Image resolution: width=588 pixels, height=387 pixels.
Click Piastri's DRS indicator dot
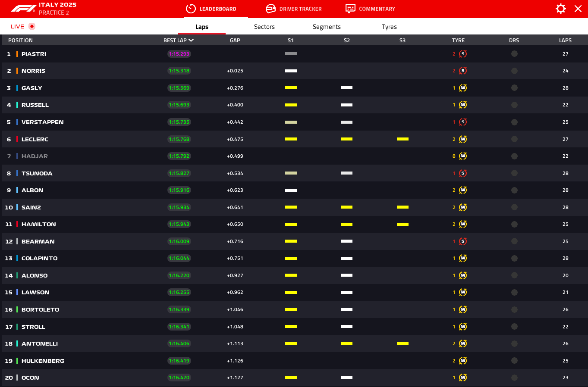[x=514, y=54]
